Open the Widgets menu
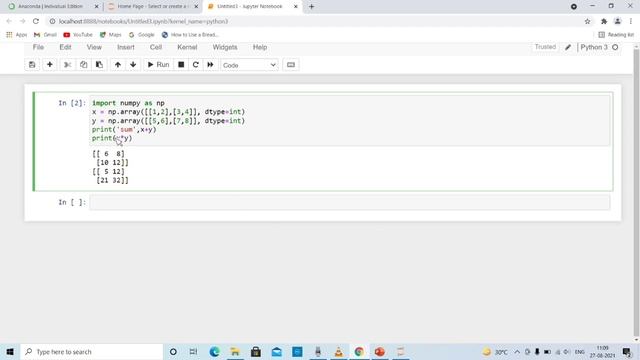The height and width of the screenshot is (360, 640). (225, 47)
